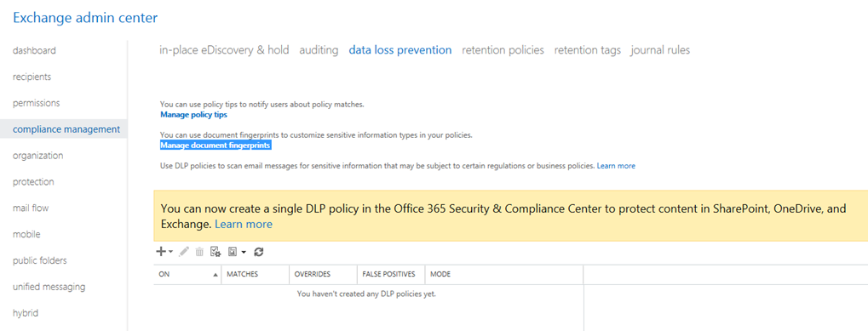
Task: Click the checklist-with-gear policy settings icon
Action: (x=216, y=252)
